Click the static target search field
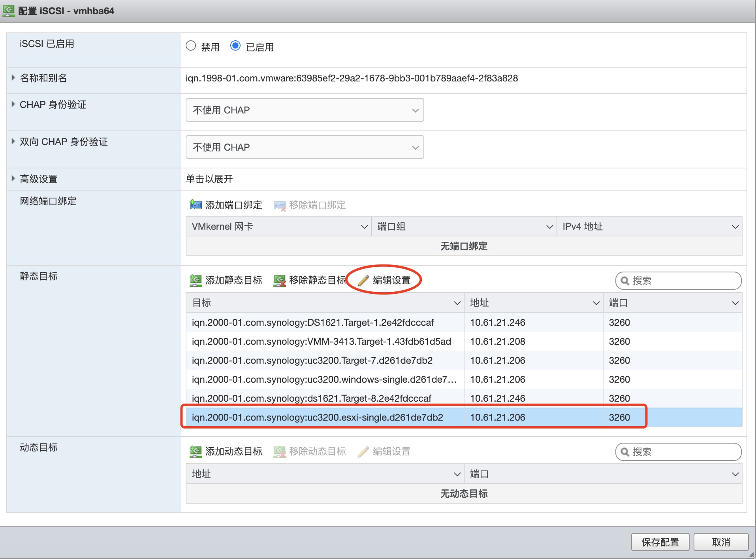The height and width of the screenshot is (559, 756). tap(678, 281)
